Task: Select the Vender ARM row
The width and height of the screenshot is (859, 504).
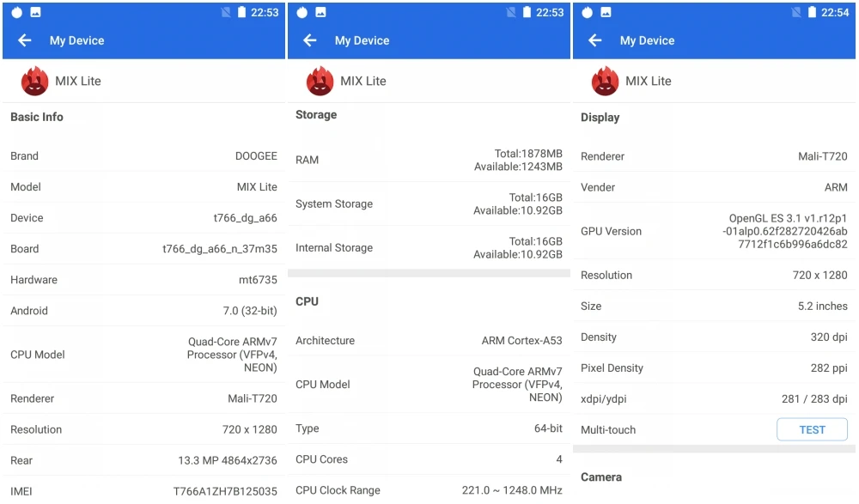Action: (x=714, y=187)
